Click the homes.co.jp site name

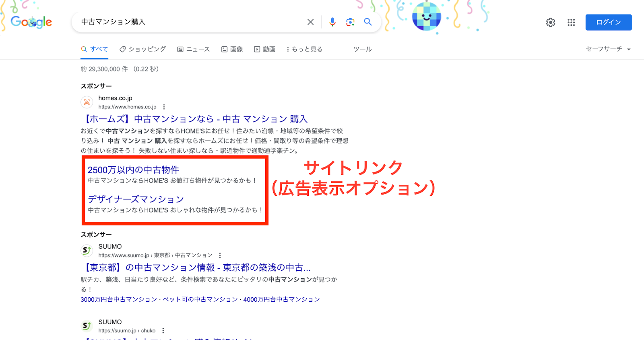coord(116,98)
